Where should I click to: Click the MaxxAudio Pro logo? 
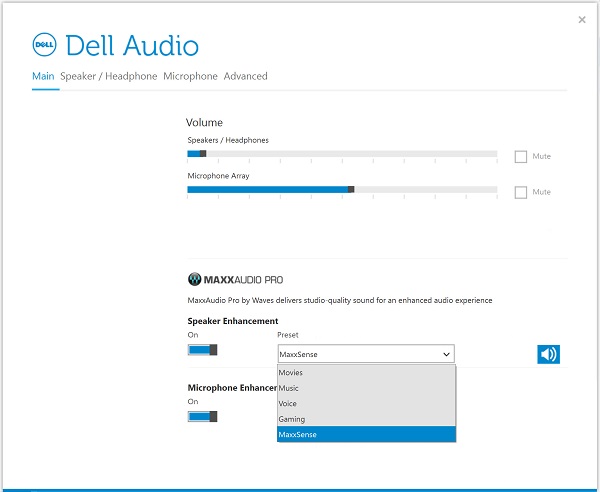[x=235, y=280]
